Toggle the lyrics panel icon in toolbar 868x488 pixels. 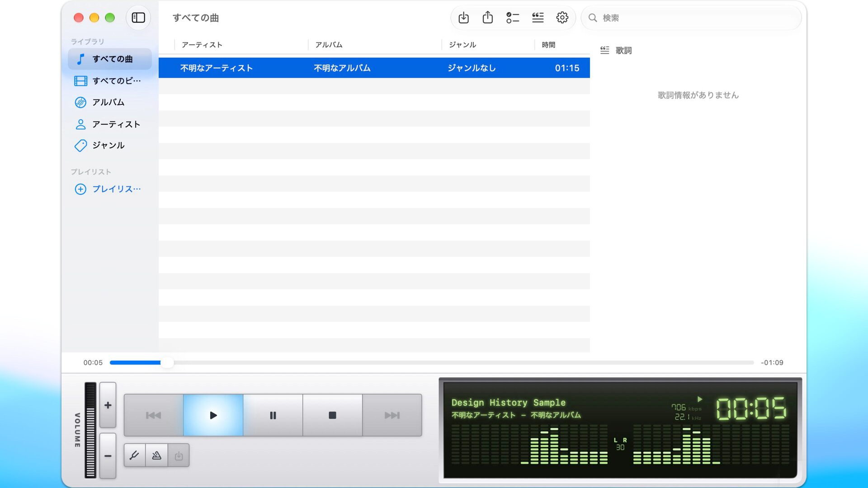click(x=538, y=18)
